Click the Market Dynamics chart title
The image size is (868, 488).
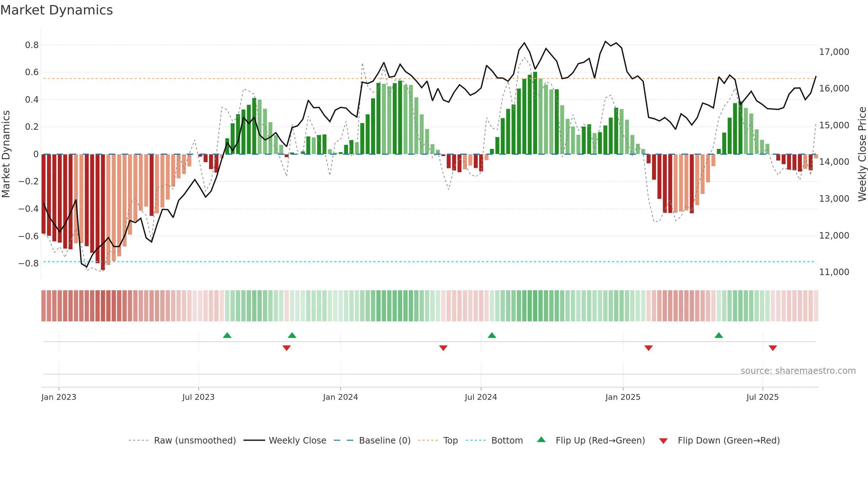[56, 10]
